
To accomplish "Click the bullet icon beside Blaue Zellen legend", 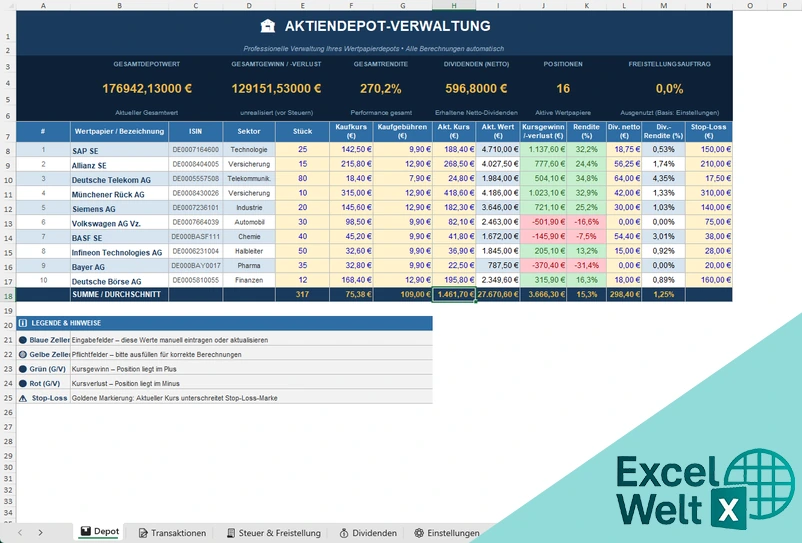I will pyautogui.click(x=23, y=340).
